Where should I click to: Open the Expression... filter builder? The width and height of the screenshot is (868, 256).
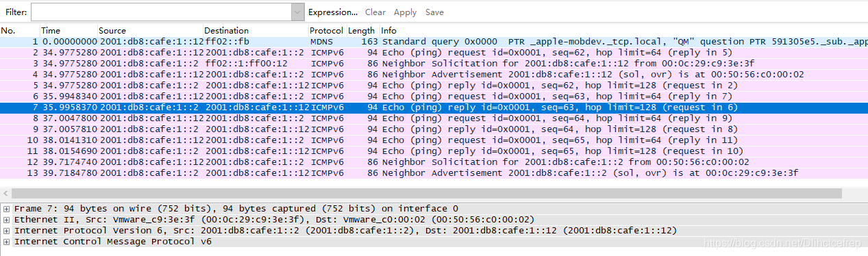pos(333,12)
